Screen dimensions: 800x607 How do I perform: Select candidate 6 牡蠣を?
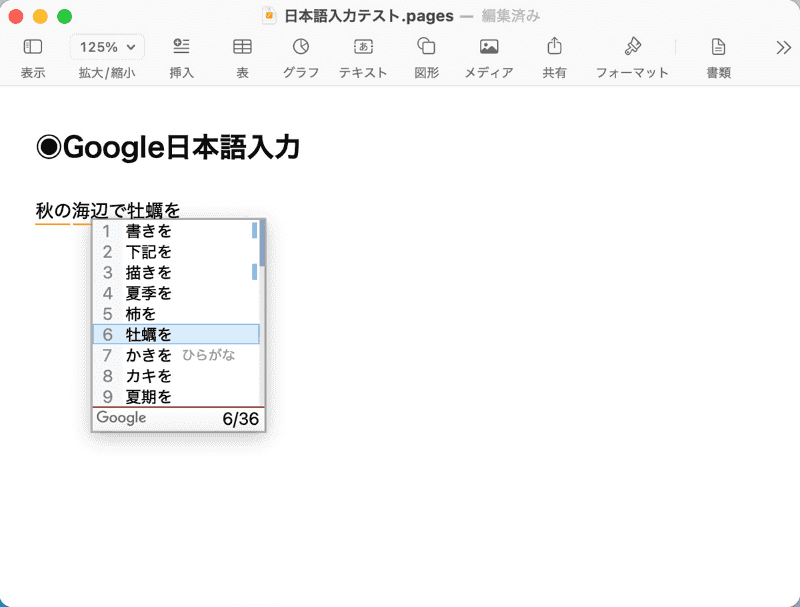click(x=176, y=335)
